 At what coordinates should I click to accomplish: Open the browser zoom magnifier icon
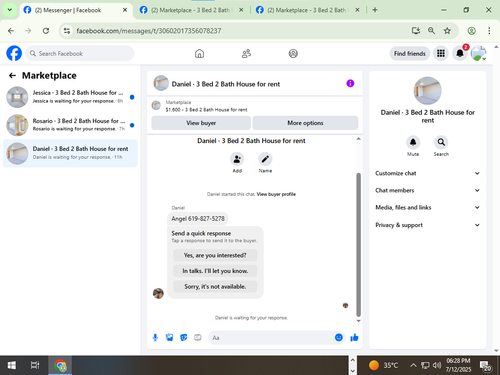(x=431, y=31)
